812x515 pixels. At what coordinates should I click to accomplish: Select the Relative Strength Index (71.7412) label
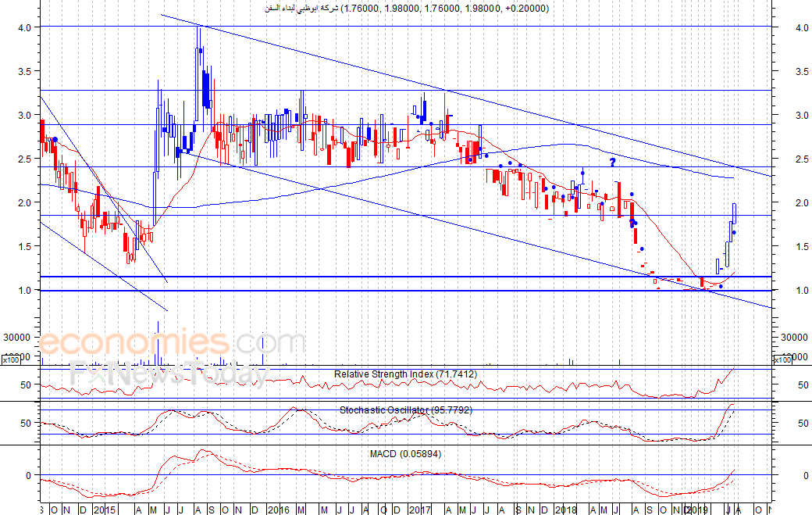pos(405,374)
